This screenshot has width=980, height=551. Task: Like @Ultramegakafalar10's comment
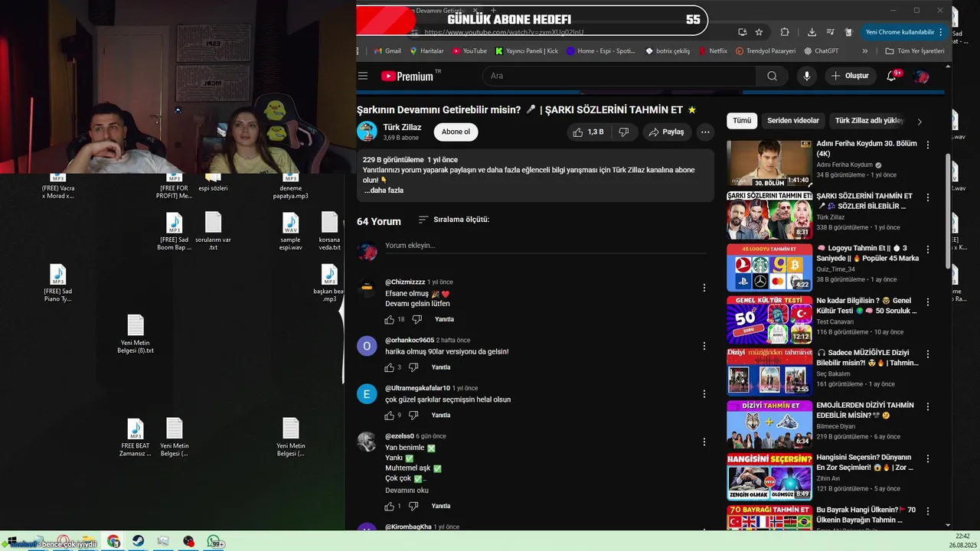click(x=389, y=415)
